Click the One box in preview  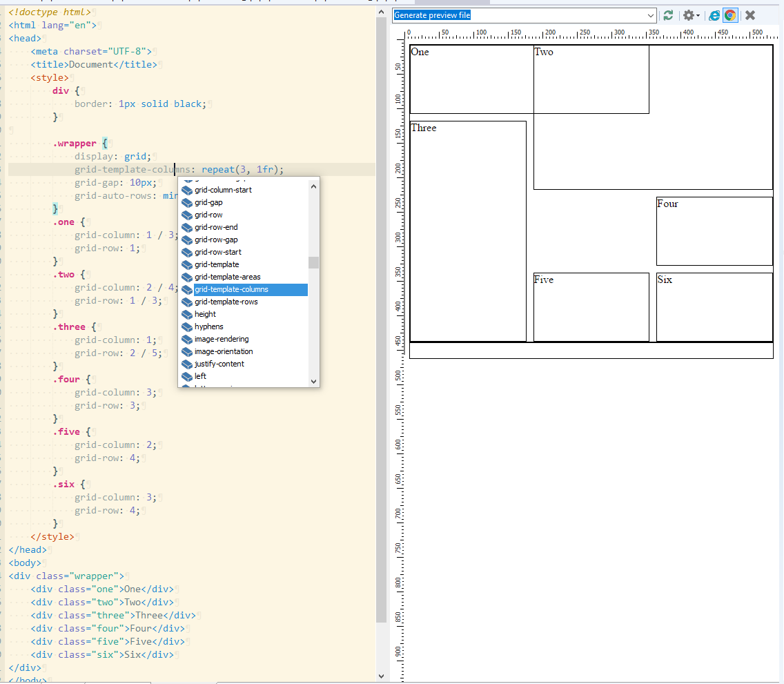471,79
